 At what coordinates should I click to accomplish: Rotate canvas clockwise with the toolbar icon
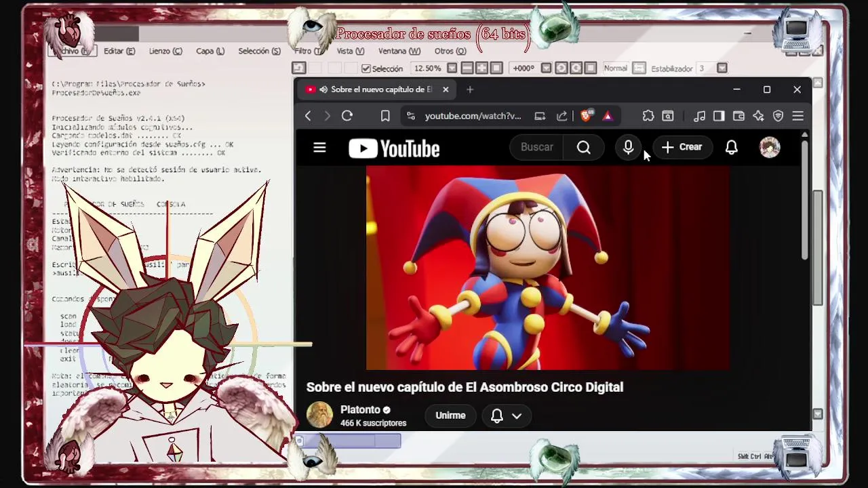click(x=576, y=68)
